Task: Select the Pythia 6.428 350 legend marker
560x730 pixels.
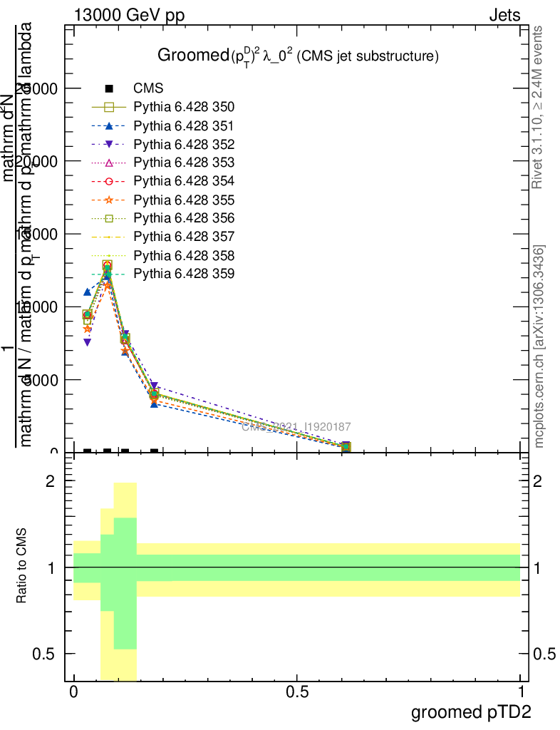Action: tap(109, 108)
